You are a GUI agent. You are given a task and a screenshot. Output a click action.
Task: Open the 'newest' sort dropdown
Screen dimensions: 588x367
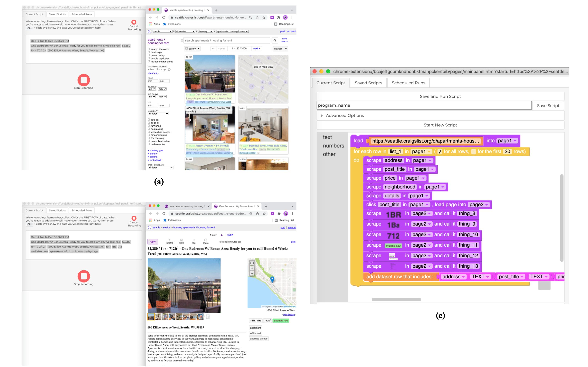pos(280,49)
